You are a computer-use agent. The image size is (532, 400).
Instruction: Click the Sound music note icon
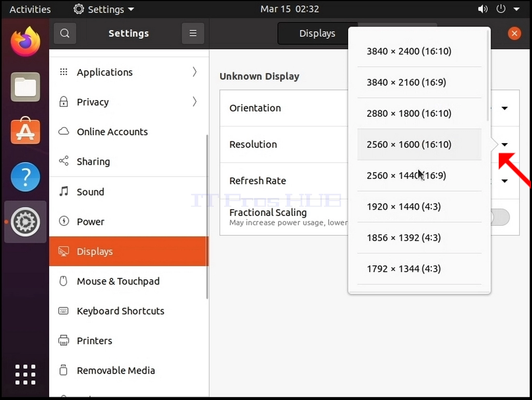tap(64, 191)
